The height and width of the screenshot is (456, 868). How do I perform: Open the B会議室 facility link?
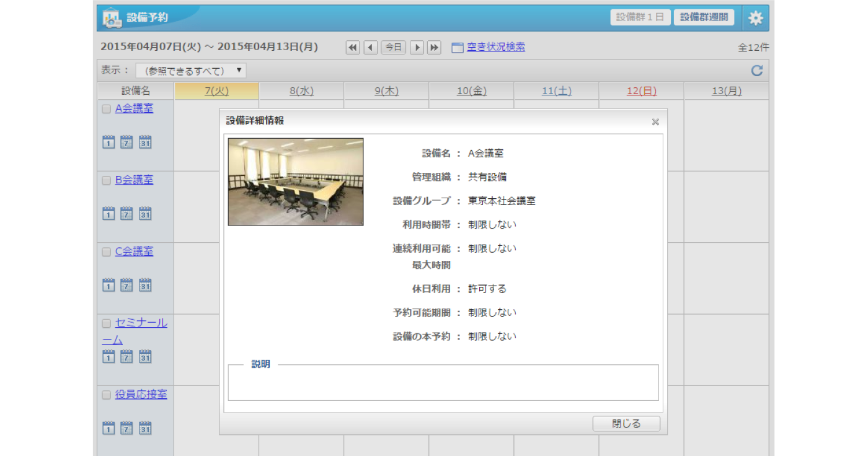pyautogui.click(x=134, y=180)
